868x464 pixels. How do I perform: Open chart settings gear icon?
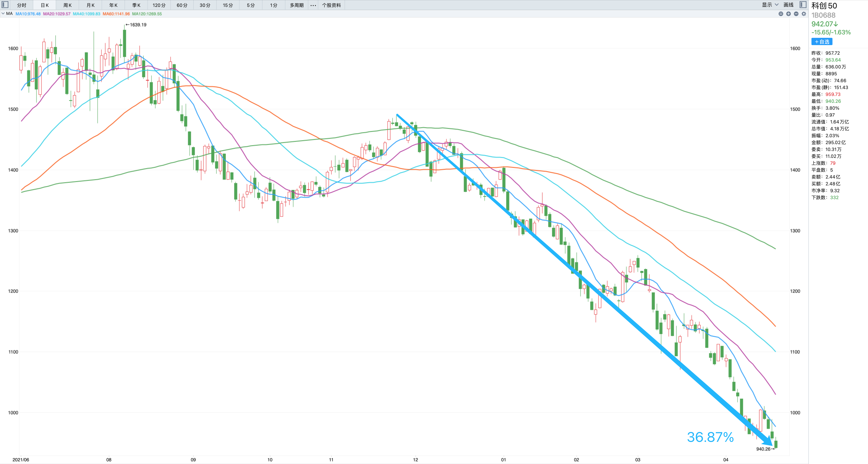804,14
